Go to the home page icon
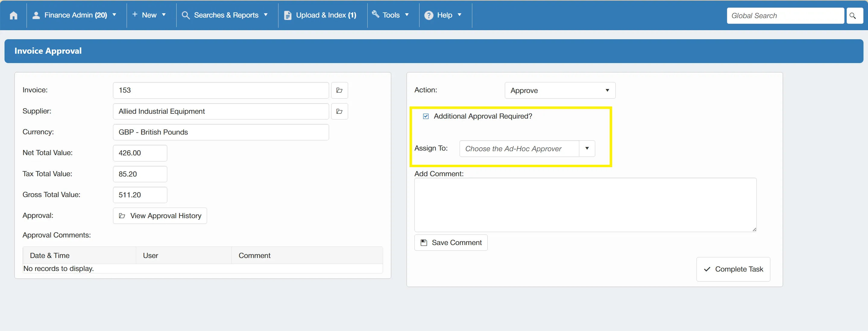Image resolution: width=868 pixels, height=331 pixels. 14,15
